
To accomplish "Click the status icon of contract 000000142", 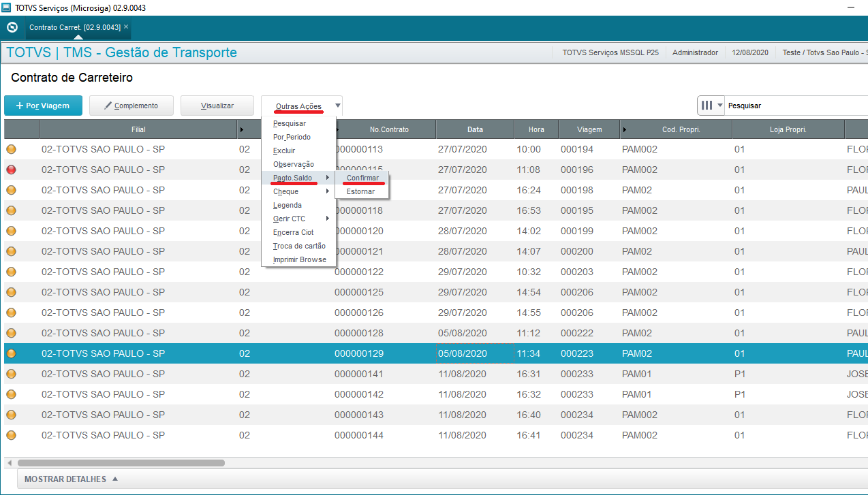I will 11,394.
